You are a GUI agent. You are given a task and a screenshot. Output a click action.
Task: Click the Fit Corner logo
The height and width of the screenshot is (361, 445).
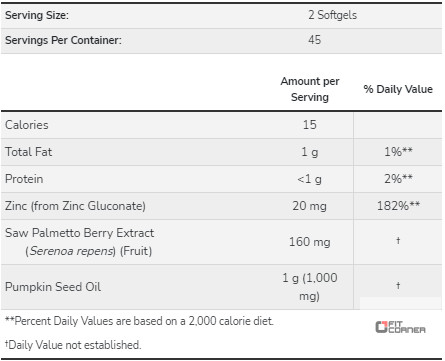tap(400, 327)
